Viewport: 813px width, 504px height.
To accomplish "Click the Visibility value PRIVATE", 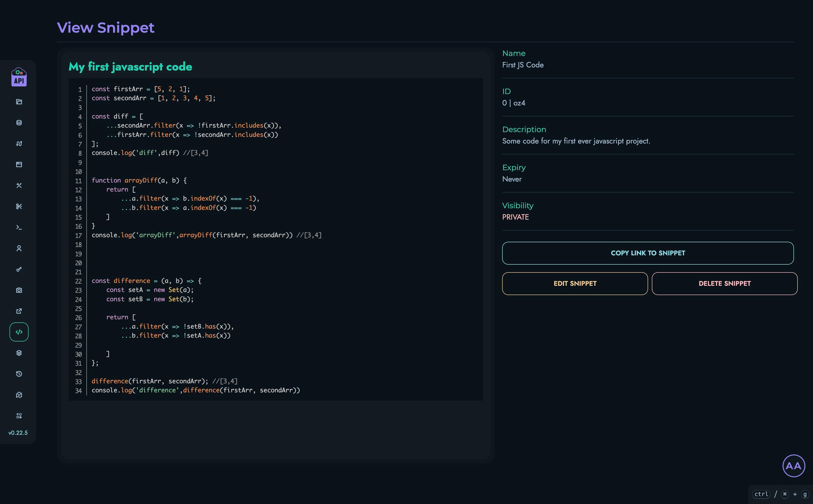I will [x=515, y=217].
